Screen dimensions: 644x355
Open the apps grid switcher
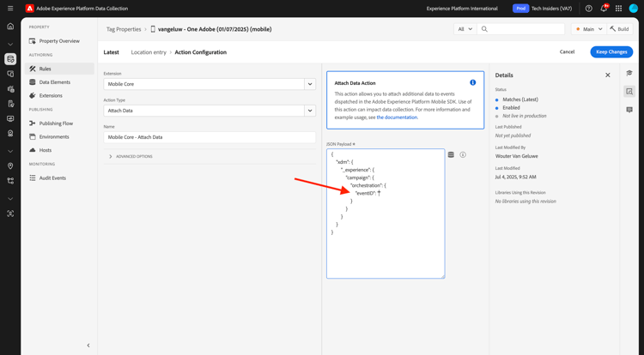[x=618, y=9]
